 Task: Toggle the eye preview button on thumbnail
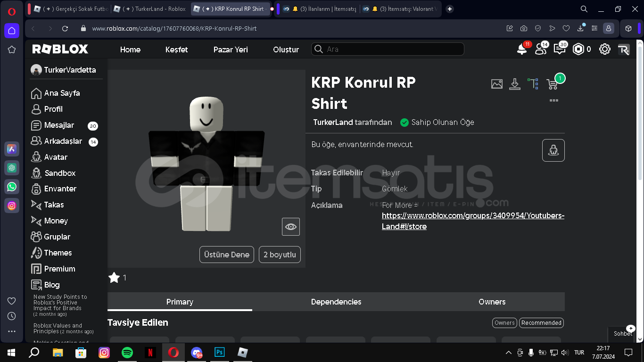291,227
